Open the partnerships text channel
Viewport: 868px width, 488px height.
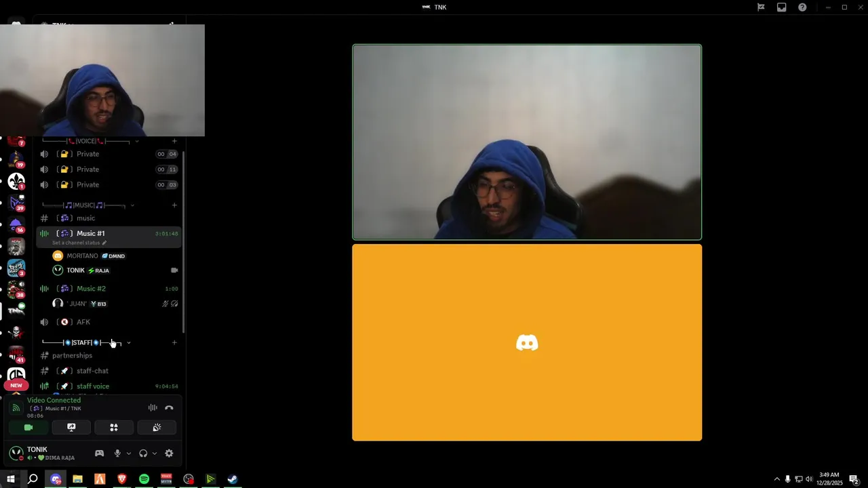point(108,356)
